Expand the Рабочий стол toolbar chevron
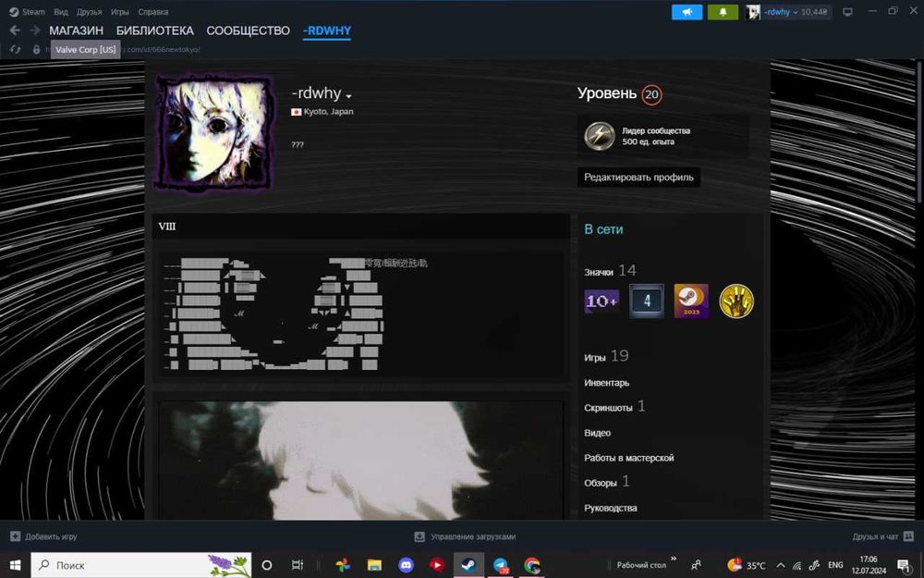 [x=674, y=559]
